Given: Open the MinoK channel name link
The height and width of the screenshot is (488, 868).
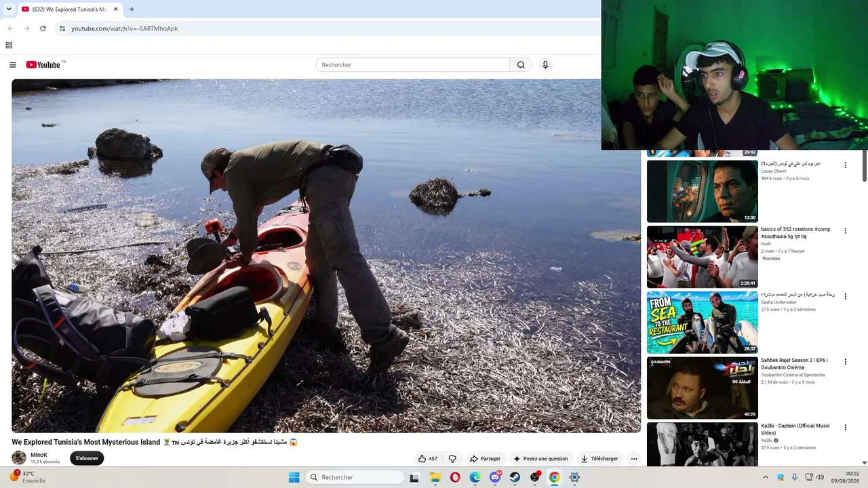Looking at the screenshot, I should click(39, 455).
